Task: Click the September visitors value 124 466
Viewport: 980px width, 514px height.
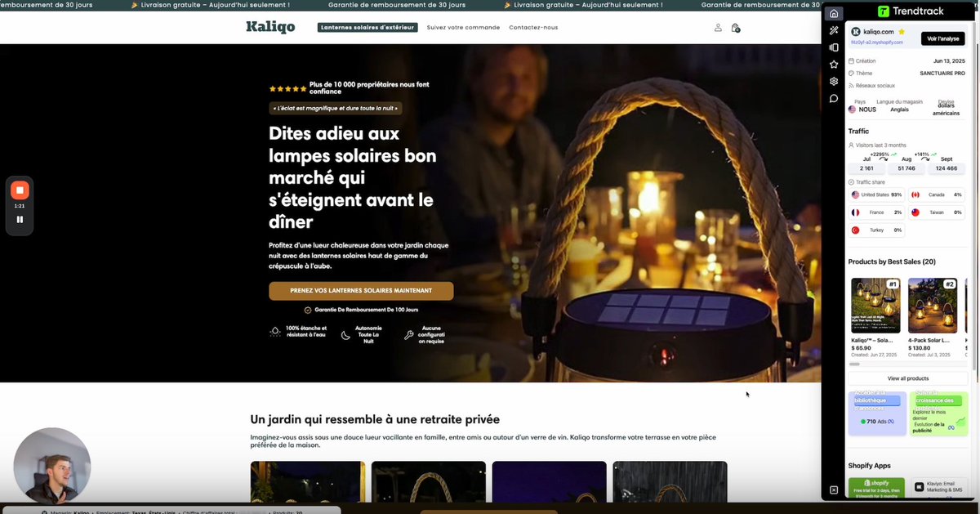Action: coord(947,168)
